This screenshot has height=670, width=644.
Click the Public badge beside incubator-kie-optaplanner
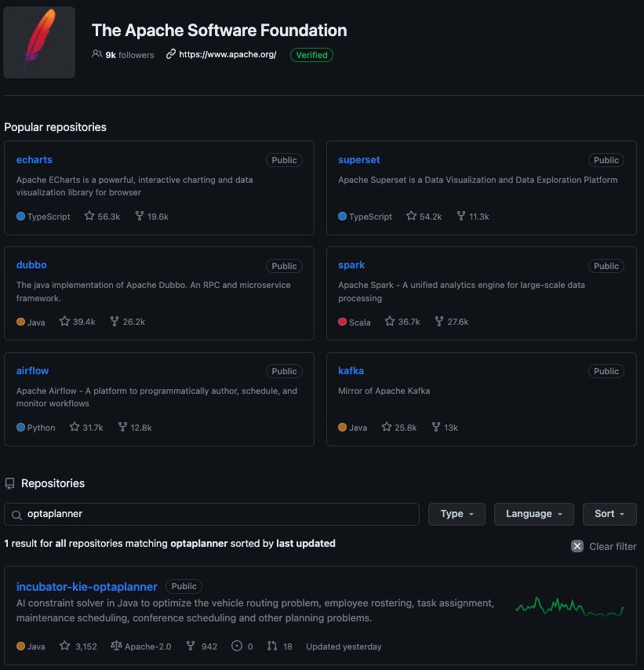point(184,586)
